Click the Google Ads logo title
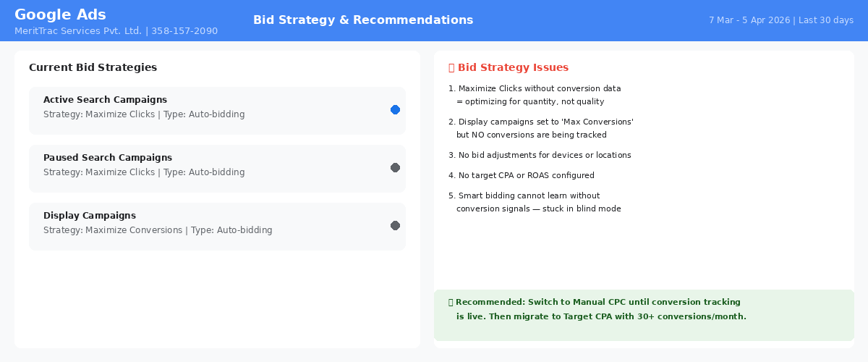 (60, 14)
